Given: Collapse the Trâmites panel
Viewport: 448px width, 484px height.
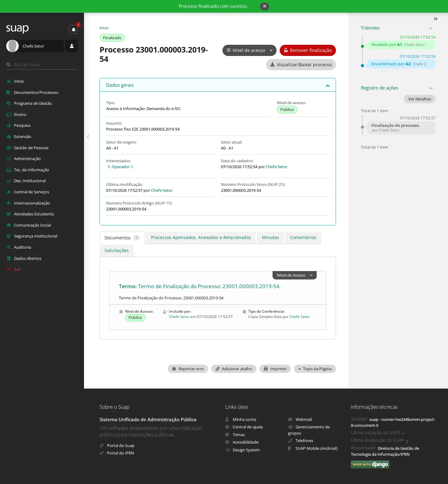Looking at the screenshot, I should [431, 28].
